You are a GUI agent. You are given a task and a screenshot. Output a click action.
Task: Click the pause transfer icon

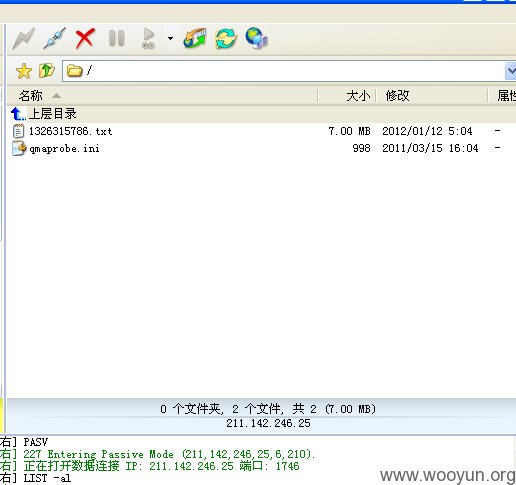116,38
